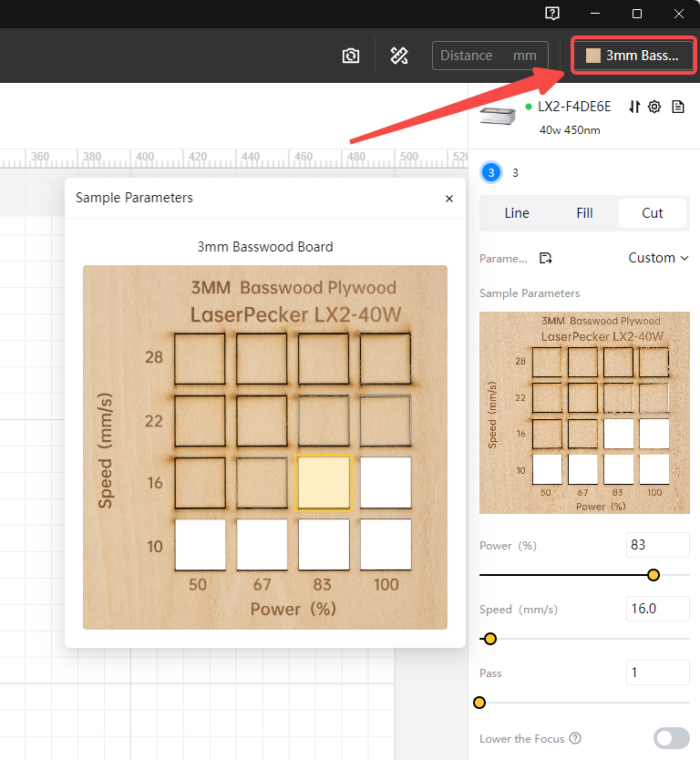This screenshot has width=700, height=760.
Task: Close the Sample Parameters dialog
Action: pos(448,198)
